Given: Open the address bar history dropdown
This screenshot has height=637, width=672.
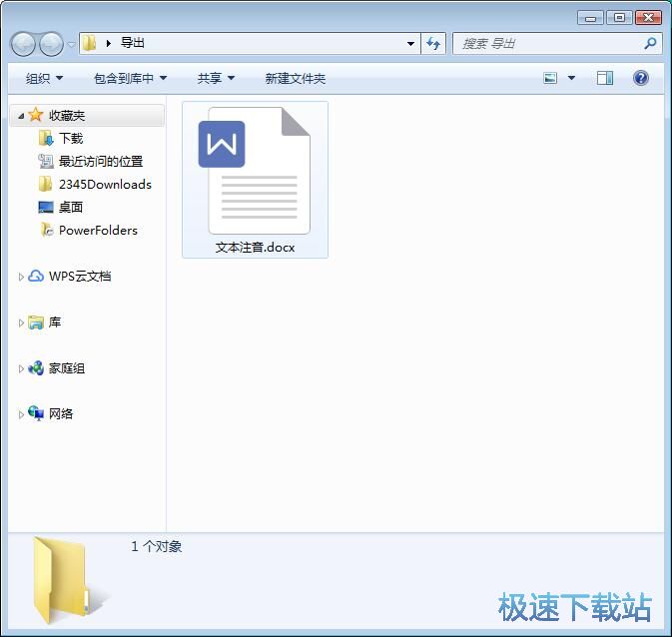Looking at the screenshot, I should [x=410, y=43].
